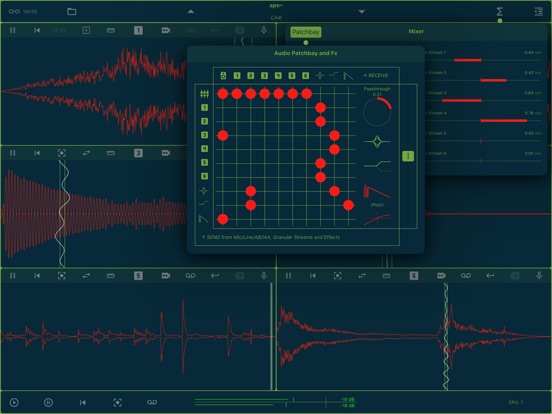Click the return arrow icon in stream 6 toolbar
Screen dimensions: 552x414
[x=490, y=275]
